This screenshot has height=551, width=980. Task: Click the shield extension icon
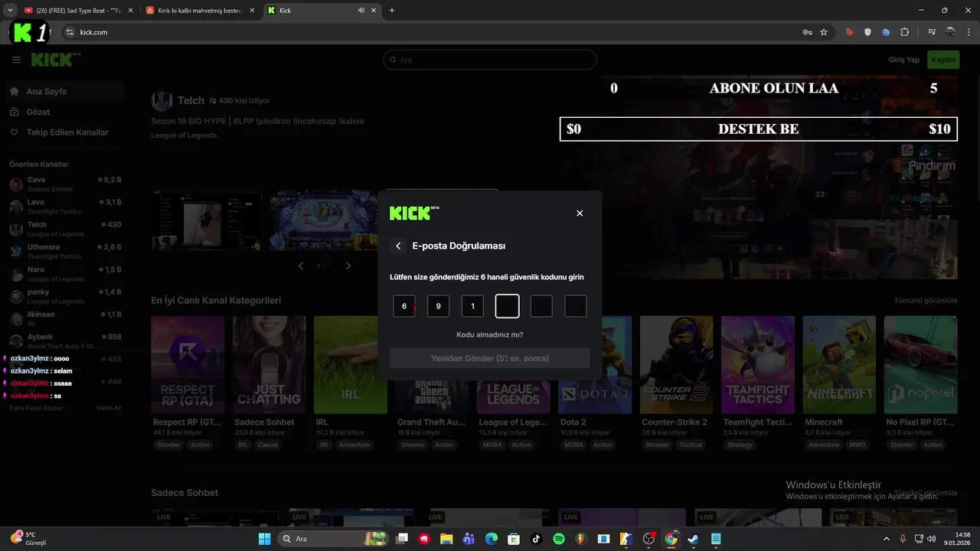point(867,32)
